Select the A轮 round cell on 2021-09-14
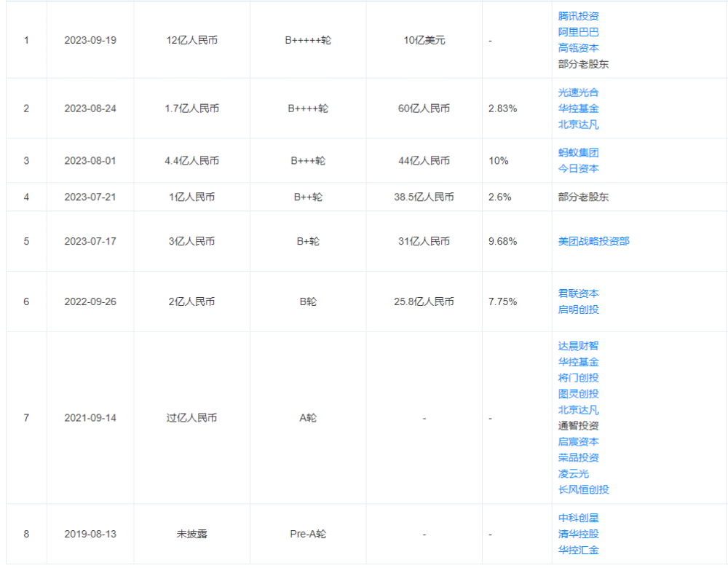 [x=308, y=418]
